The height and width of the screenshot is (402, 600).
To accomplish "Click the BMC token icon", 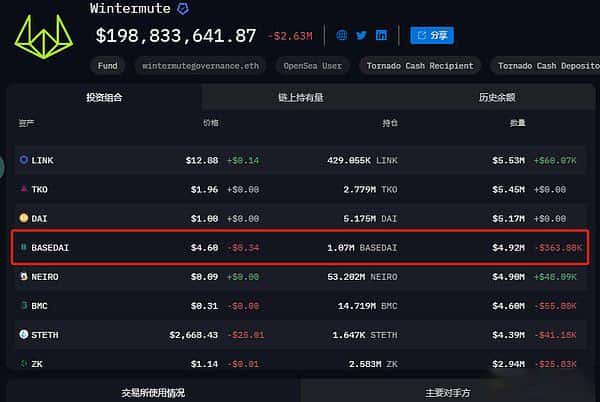I will tap(24, 305).
